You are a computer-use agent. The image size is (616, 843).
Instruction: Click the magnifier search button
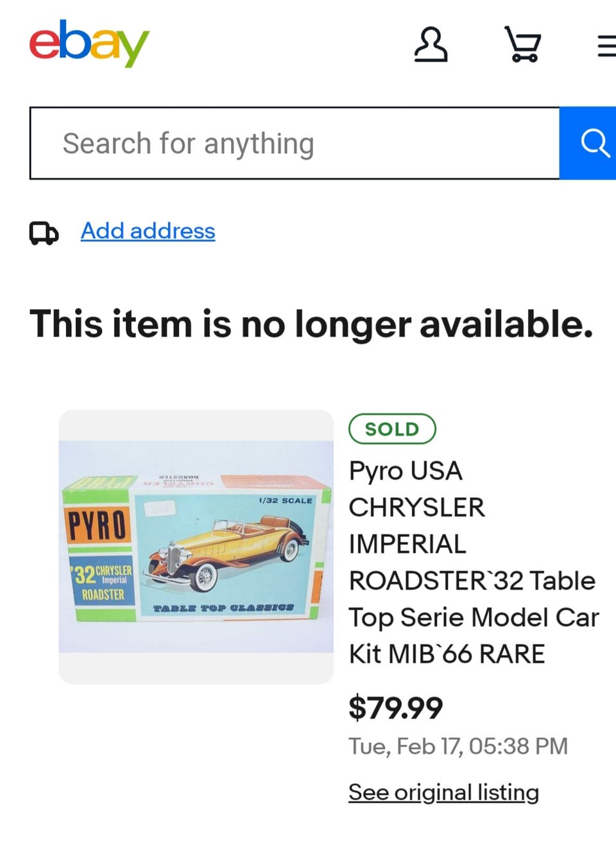point(588,143)
